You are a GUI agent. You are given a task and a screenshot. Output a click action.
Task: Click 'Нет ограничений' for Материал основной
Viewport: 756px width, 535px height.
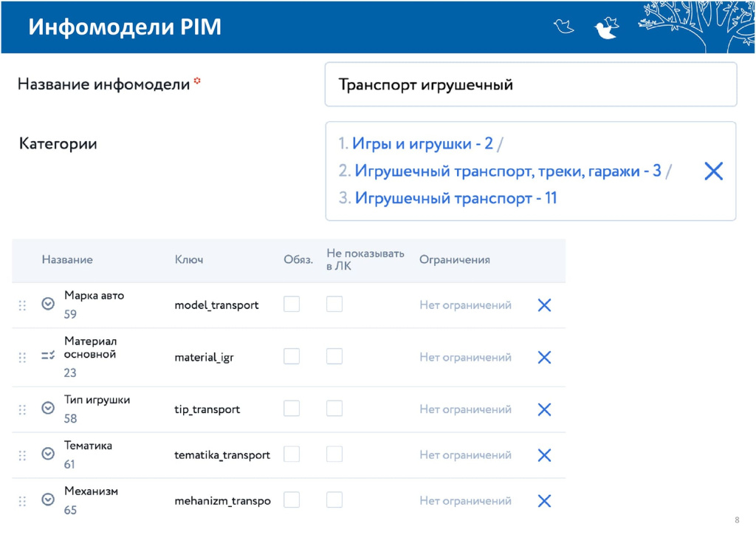(465, 358)
